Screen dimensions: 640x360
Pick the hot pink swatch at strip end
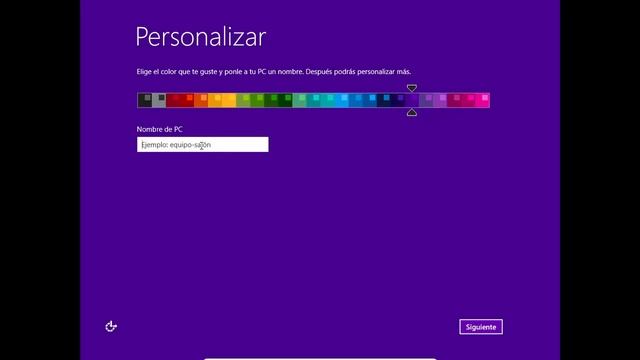pos(482,100)
